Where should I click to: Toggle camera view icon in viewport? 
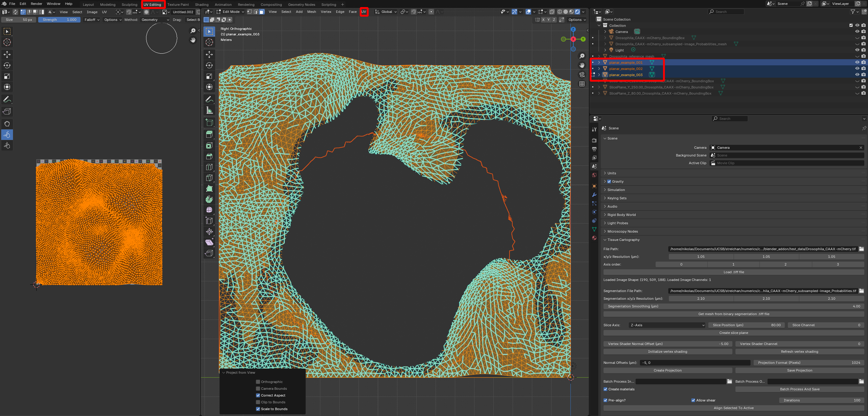point(582,75)
